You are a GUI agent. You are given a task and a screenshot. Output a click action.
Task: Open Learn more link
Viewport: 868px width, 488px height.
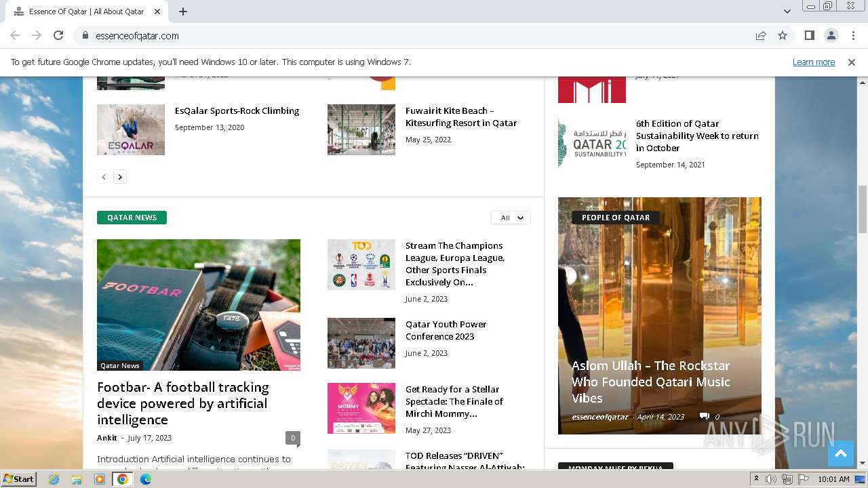tap(814, 62)
